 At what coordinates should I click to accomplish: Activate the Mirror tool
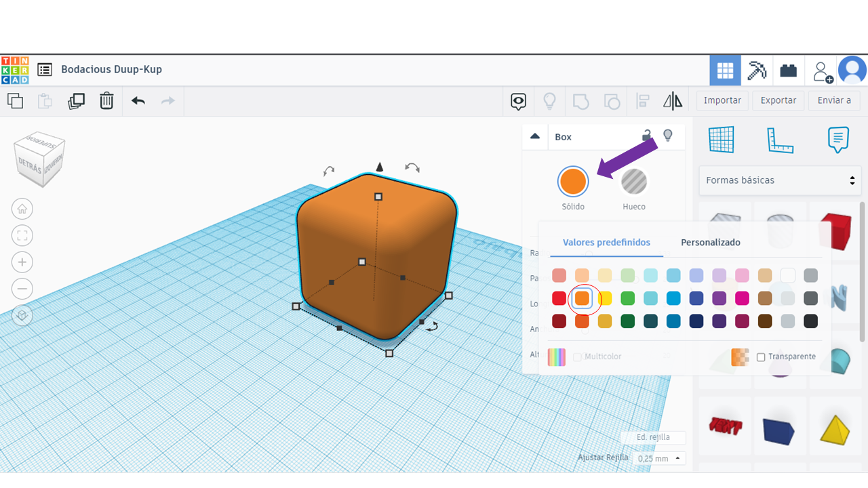tap(673, 102)
